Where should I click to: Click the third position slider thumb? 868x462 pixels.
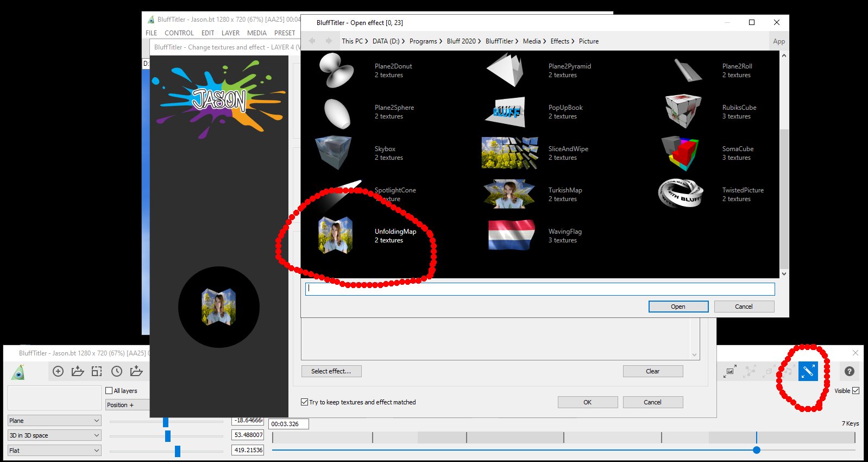click(178, 451)
